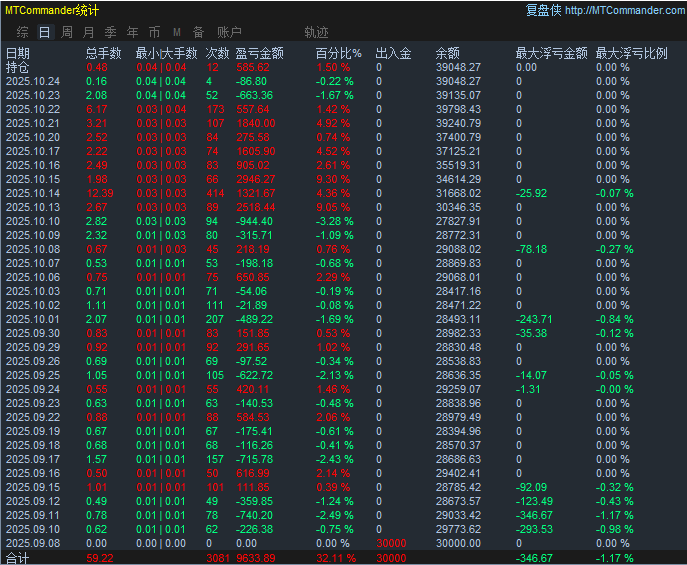Open the 月 monthly tab

(x=89, y=32)
